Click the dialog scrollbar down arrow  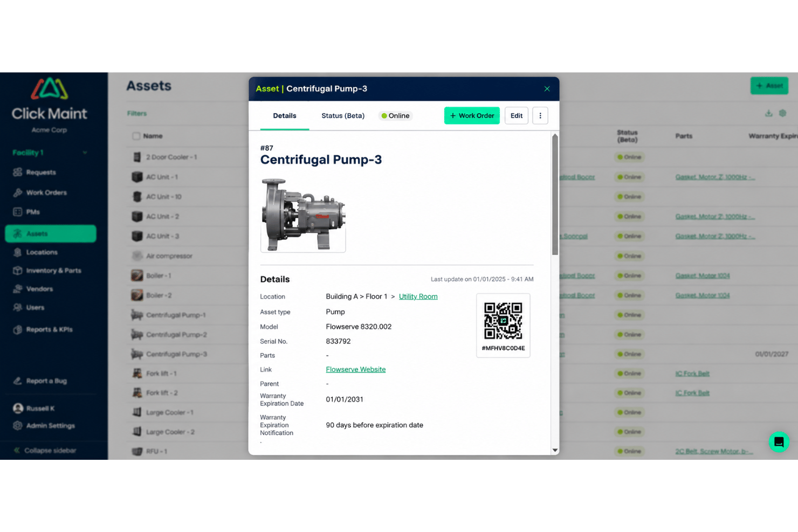555,450
